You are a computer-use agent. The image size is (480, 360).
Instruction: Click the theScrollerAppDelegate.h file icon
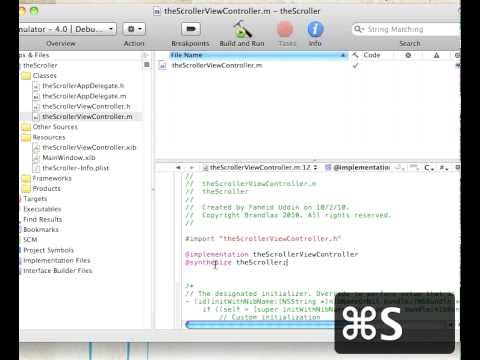pyautogui.click(x=36, y=86)
